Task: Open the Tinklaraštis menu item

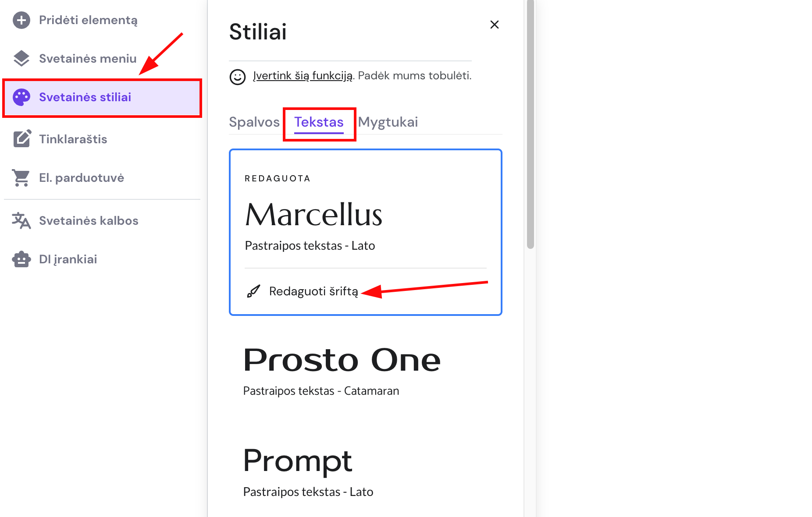Action: 73,139
